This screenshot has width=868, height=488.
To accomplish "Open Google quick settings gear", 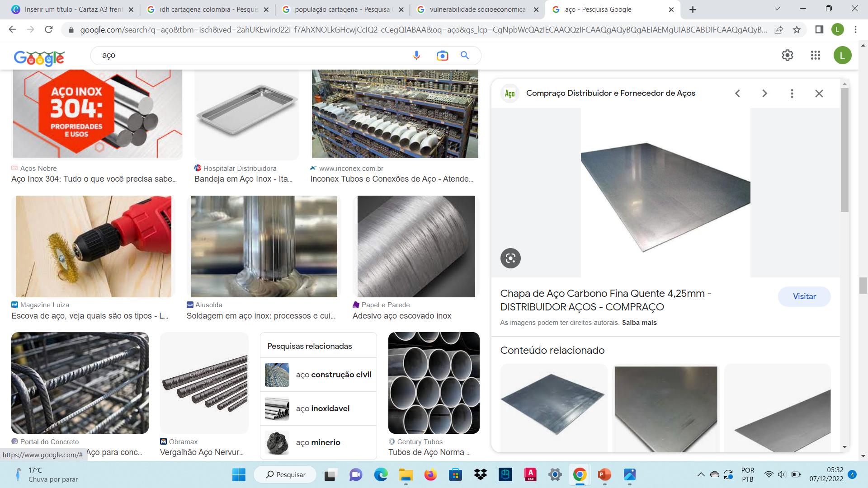I will tap(788, 55).
